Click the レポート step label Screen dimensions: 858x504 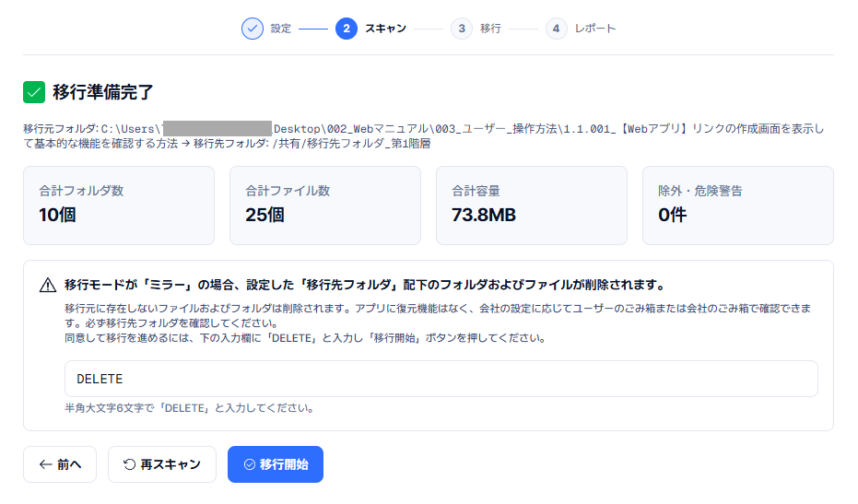point(595,29)
